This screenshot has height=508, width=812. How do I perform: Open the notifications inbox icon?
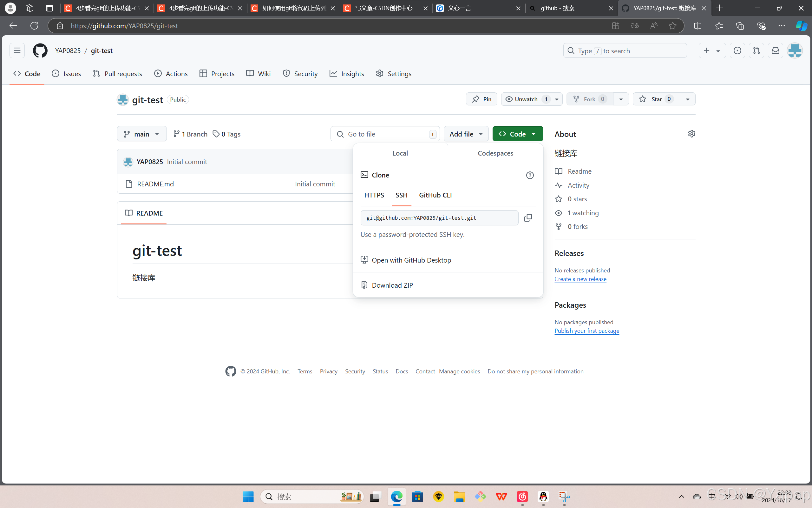coord(776,50)
